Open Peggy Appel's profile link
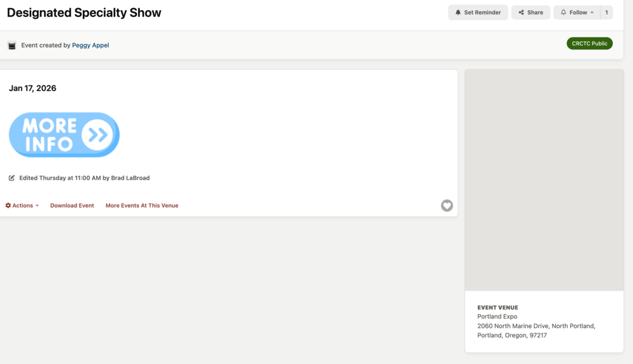 click(91, 45)
